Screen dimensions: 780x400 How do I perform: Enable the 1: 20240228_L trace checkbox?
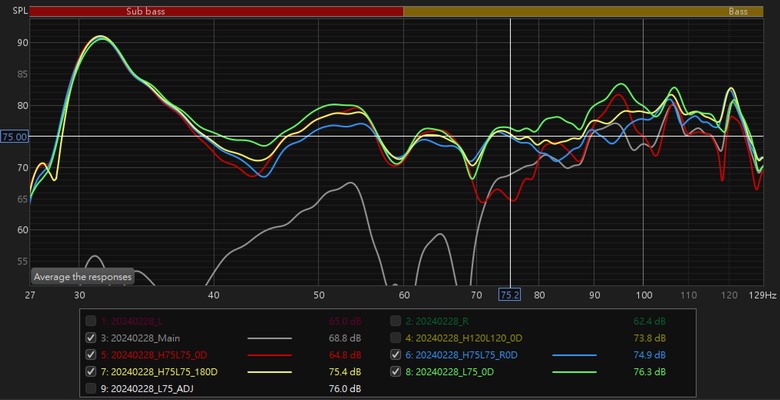coord(91,321)
